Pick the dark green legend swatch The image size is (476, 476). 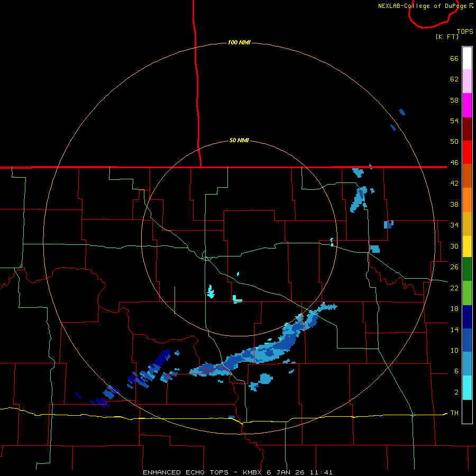(467, 269)
